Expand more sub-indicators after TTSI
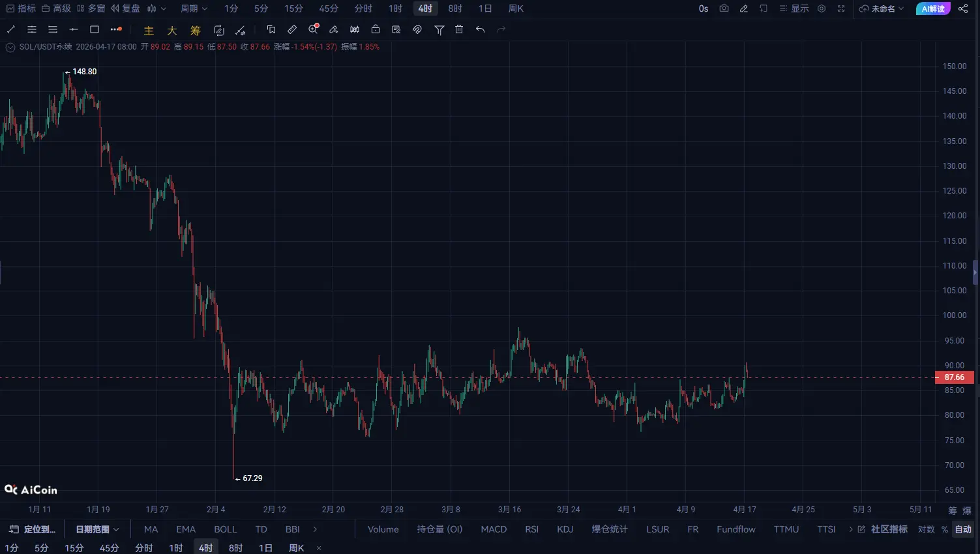980x554 pixels. (x=851, y=529)
